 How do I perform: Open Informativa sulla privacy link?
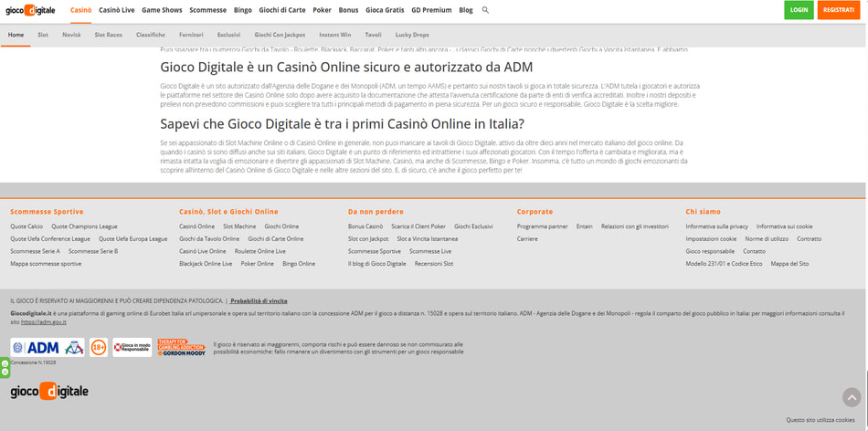click(x=717, y=226)
